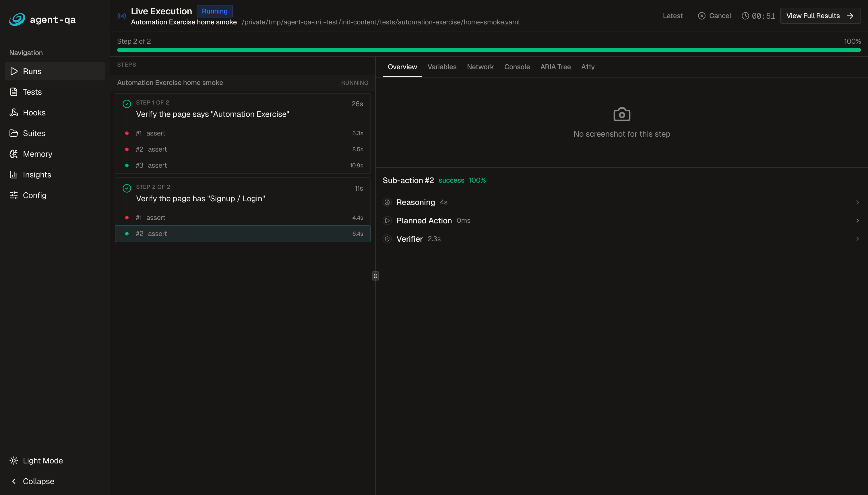The height and width of the screenshot is (495, 868).
Task: Click the Collapse chevron icon
Action: point(14,482)
